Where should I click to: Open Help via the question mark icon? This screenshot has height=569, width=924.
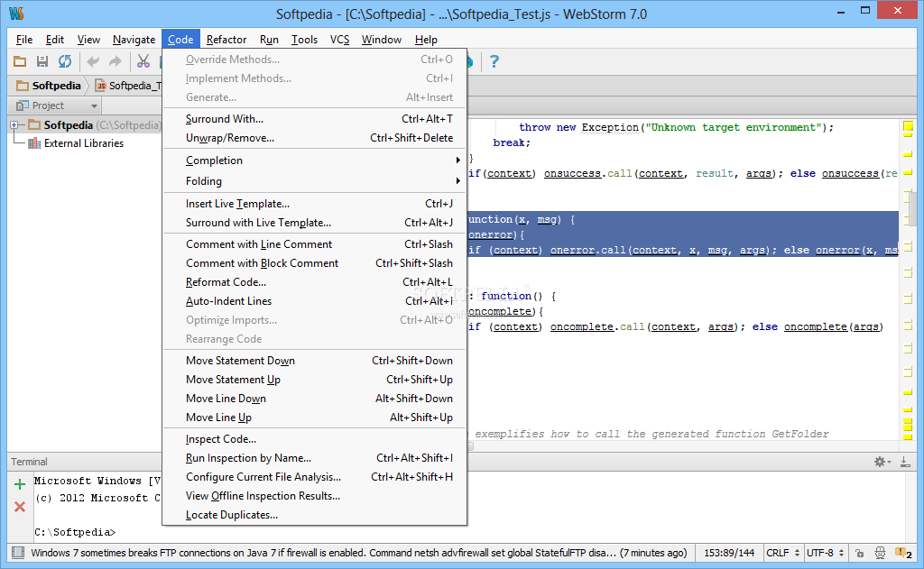494,61
